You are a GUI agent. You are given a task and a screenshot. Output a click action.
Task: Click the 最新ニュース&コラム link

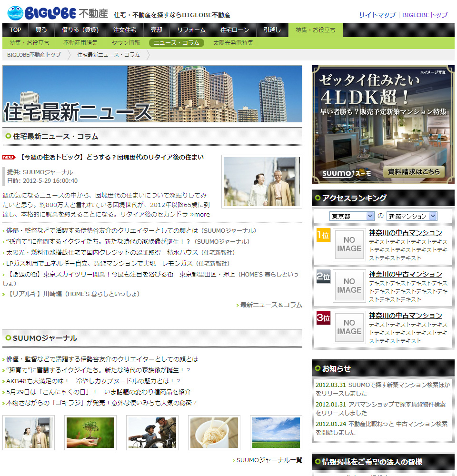pyautogui.click(x=271, y=305)
